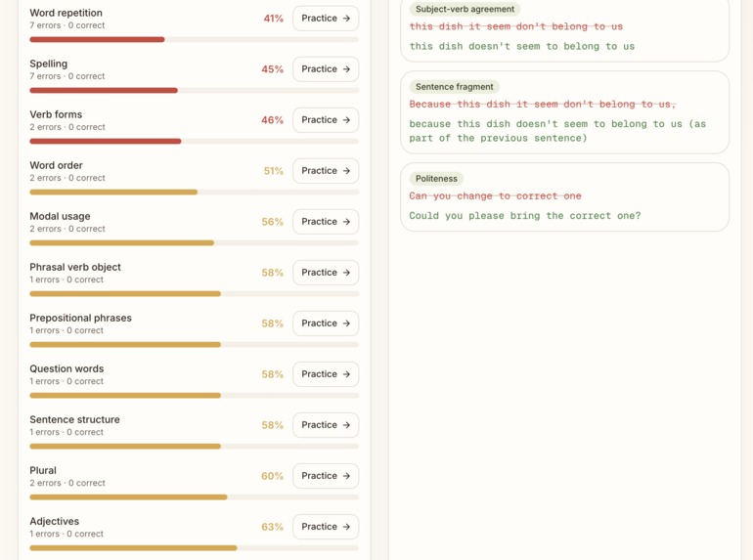Click '2 errors · 0 correct' under Verb forms
Screen dimensions: 753x560
coord(67,127)
